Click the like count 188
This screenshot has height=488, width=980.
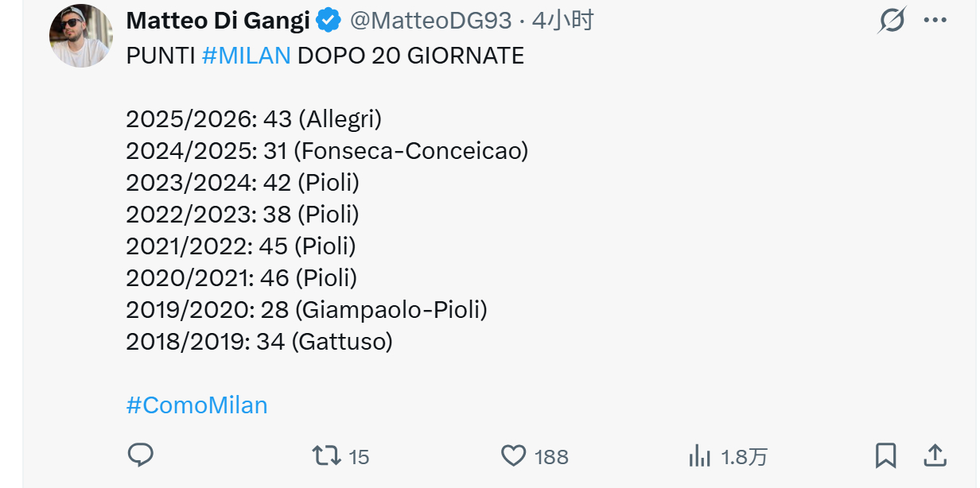pos(551,457)
